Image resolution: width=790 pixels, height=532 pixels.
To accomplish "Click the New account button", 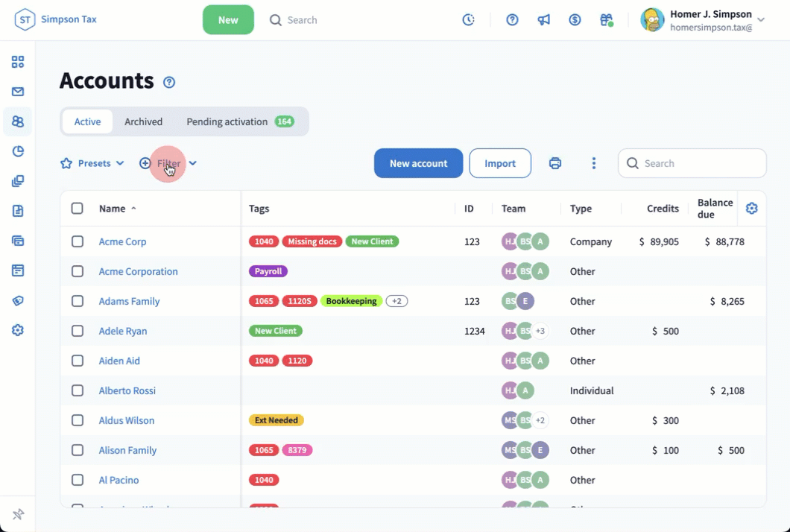I will (418, 163).
